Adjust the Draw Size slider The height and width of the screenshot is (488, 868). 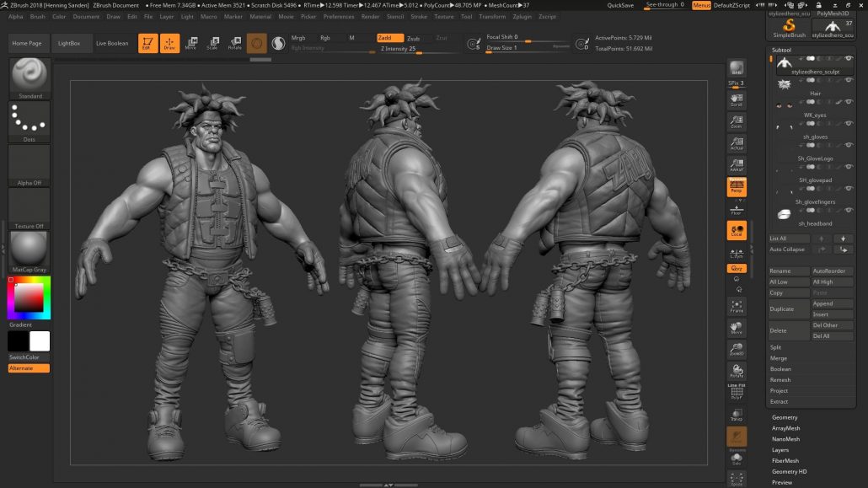click(x=528, y=48)
